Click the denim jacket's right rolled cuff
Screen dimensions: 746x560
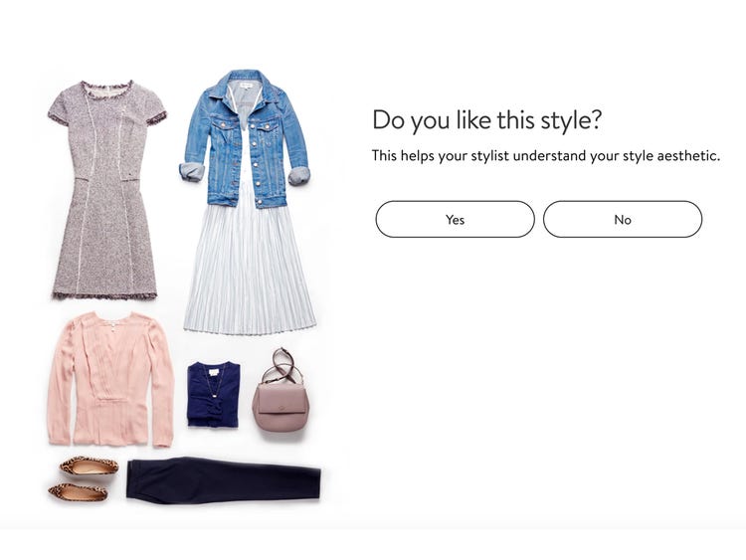(299, 176)
